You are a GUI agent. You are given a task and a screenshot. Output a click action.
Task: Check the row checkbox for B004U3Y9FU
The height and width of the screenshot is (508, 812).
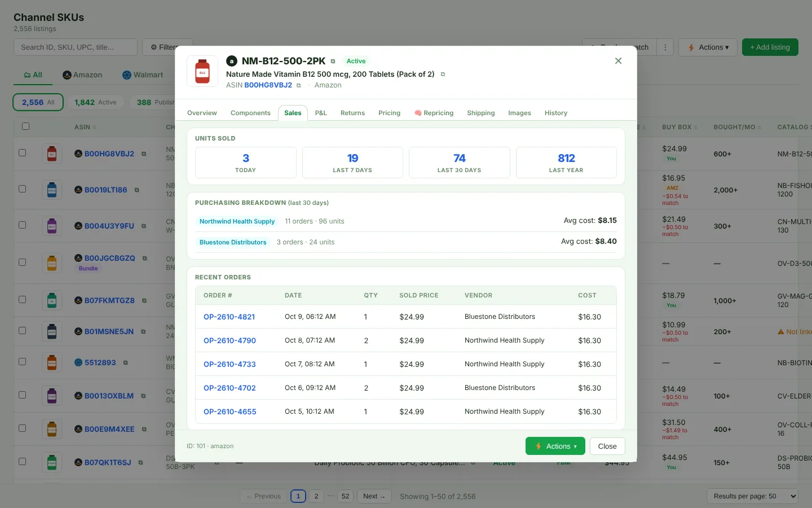coord(23,225)
